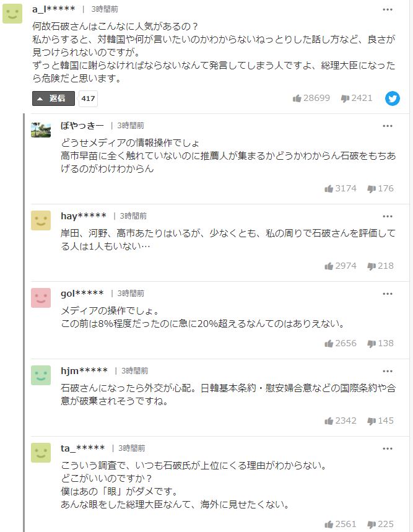Open username a_l***** profile link

click(54, 10)
